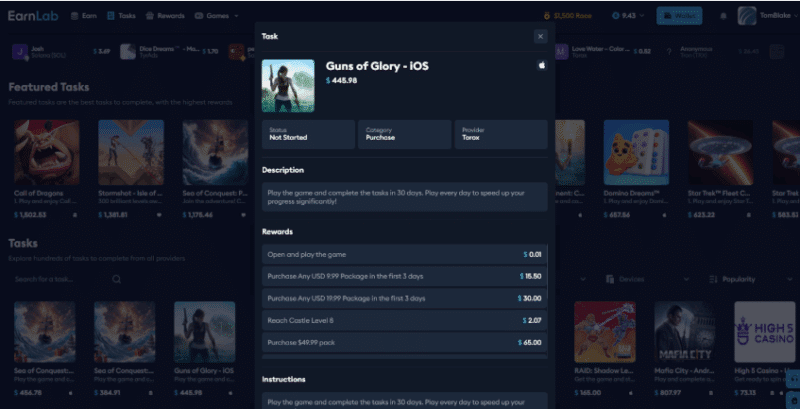Screen dimensions: 800x409
Task: Close the Task dialog
Action: (x=540, y=36)
